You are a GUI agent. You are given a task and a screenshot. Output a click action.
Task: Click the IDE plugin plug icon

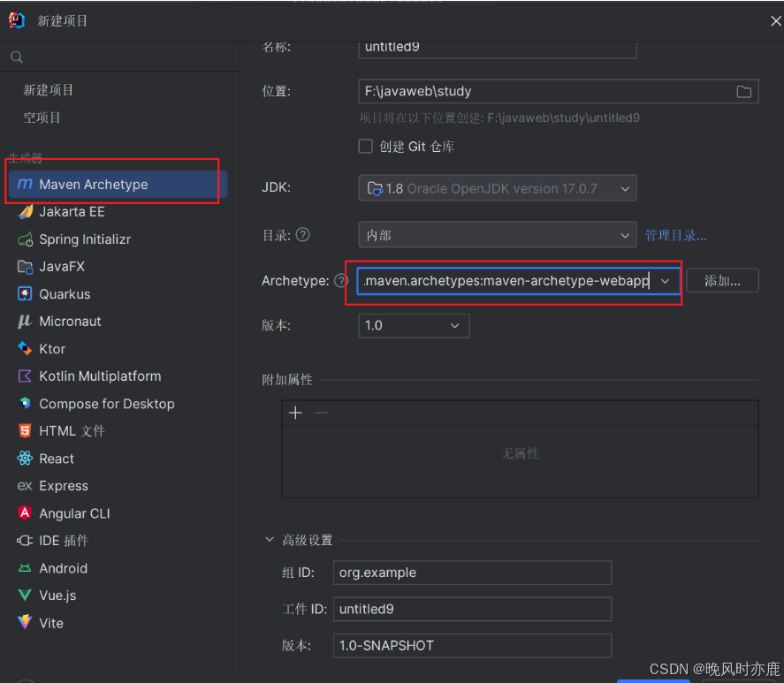coord(25,541)
